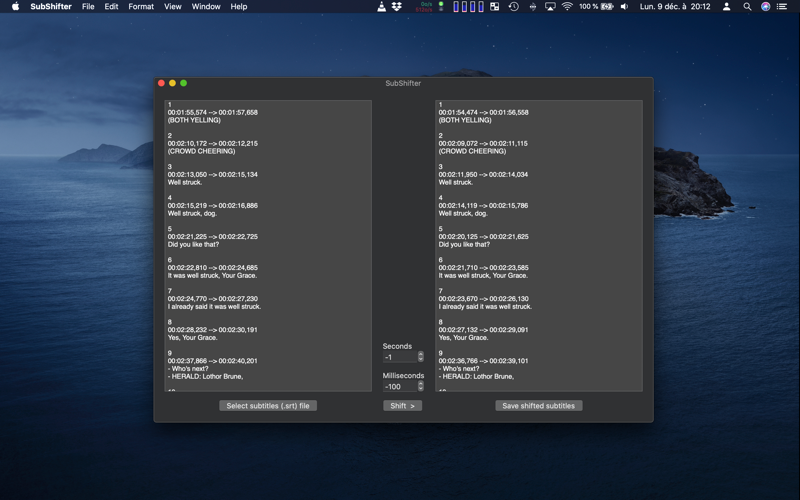Click timestamp 00:02:37,866 --> 00:02:40,201
This screenshot has height=500, width=800.
[x=213, y=361]
